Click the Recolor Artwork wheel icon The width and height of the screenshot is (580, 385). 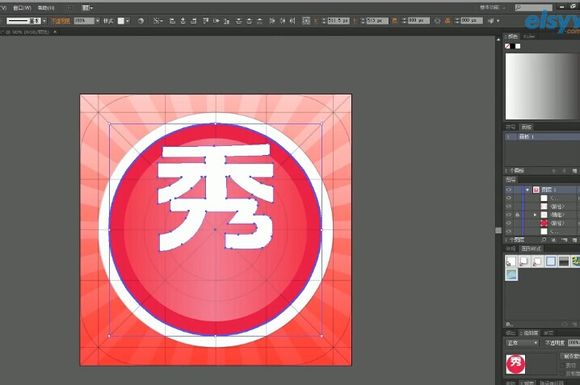(x=141, y=21)
